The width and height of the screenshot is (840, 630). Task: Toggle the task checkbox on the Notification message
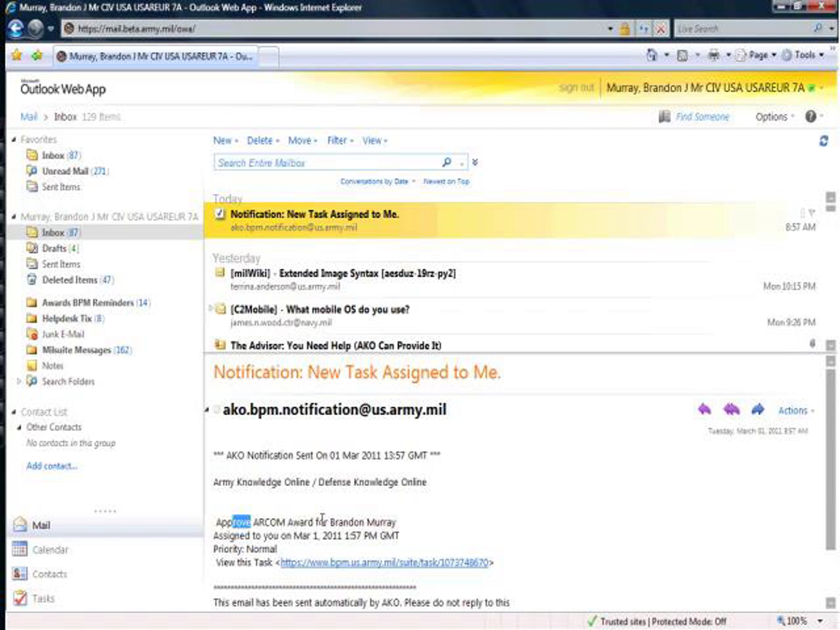click(x=219, y=214)
